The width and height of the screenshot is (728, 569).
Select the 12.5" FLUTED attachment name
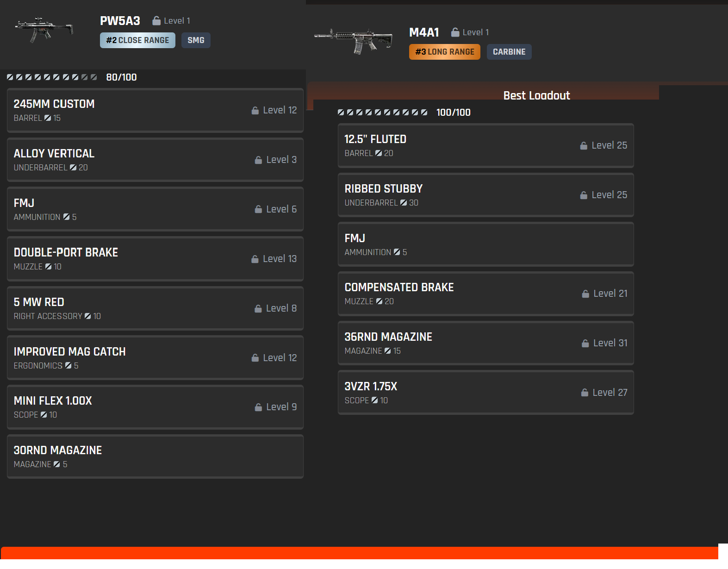(x=375, y=139)
